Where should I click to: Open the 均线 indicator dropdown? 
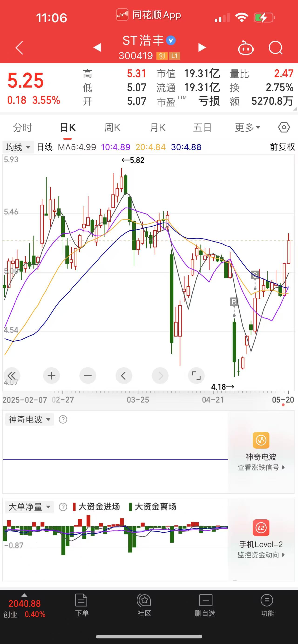(x=18, y=147)
